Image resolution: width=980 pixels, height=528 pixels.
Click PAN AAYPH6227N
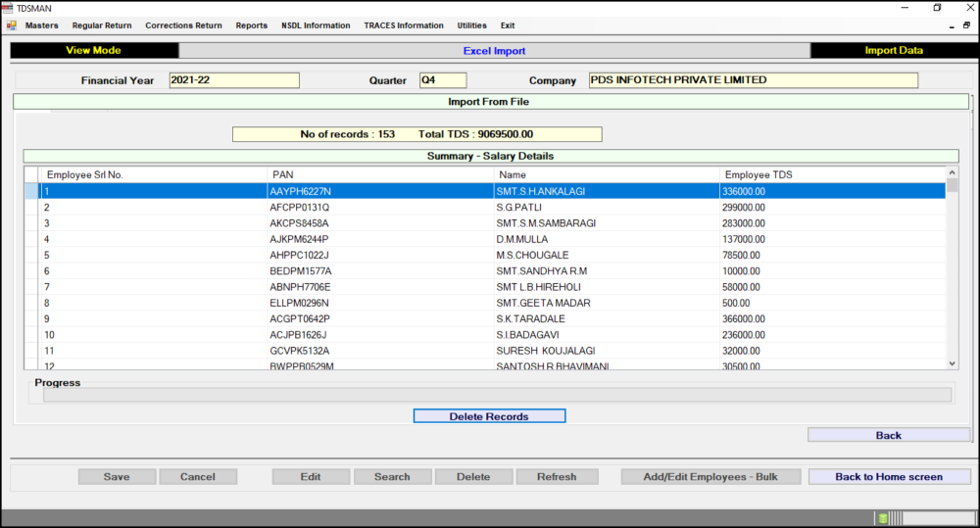tap(301, 191)
